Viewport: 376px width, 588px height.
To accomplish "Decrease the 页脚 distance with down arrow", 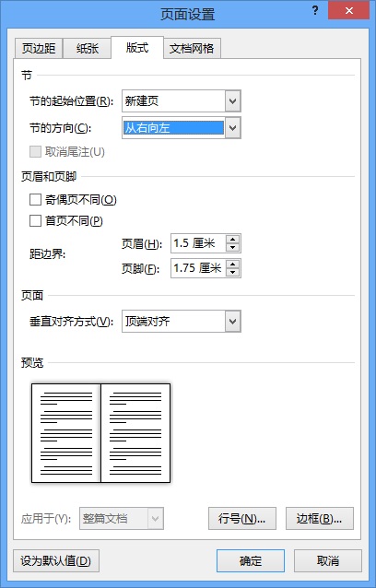I will pyautogui.click(x=233, y=272).
